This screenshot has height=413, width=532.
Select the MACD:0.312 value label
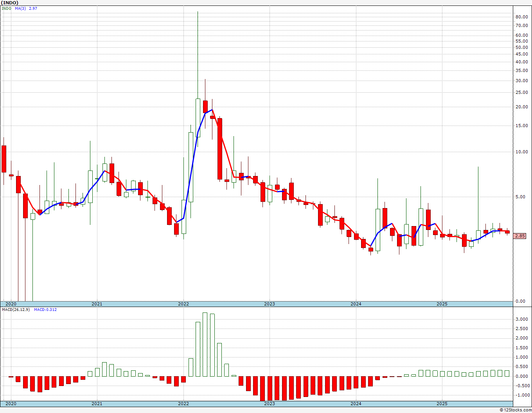tap(45, 310)
